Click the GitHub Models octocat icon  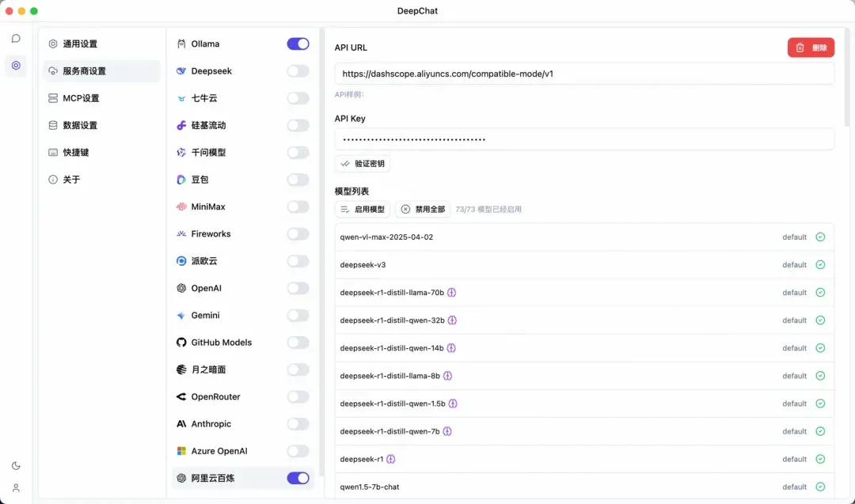click(181, 343)
